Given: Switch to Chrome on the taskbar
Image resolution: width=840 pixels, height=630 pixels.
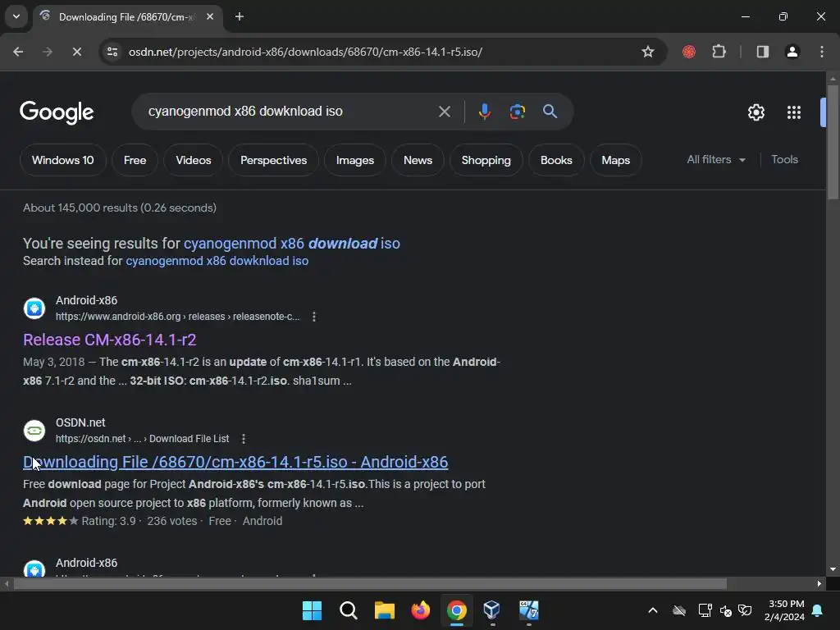Looking at the screenshot, I should (x=456, y=610).
